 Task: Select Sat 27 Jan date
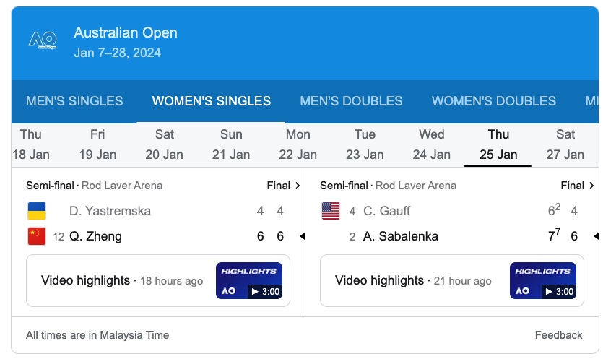(565, 144)
